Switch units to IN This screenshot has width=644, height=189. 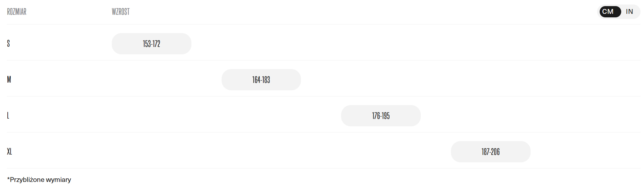[629, 12]
